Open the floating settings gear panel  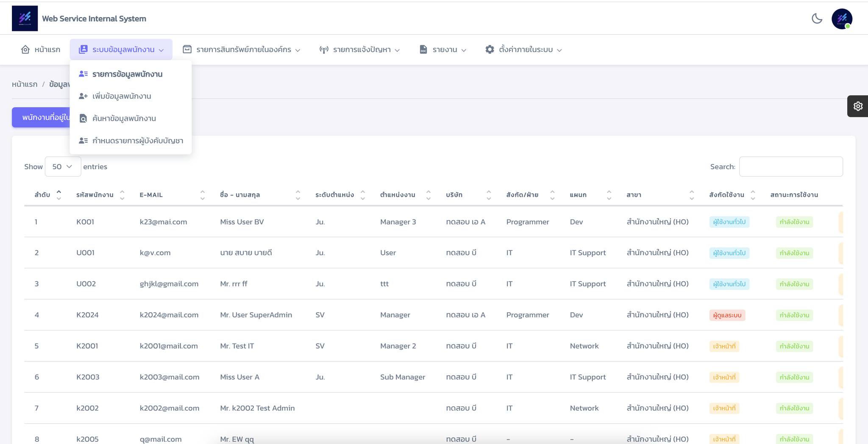[x=858, y=106]
